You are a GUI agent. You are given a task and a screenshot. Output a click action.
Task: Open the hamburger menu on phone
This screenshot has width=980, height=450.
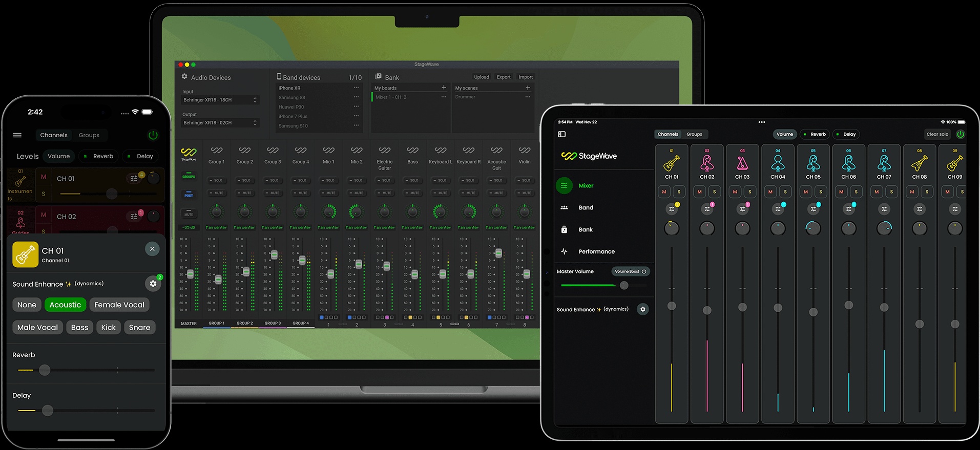pyautogui.click(x=17, y=135)
